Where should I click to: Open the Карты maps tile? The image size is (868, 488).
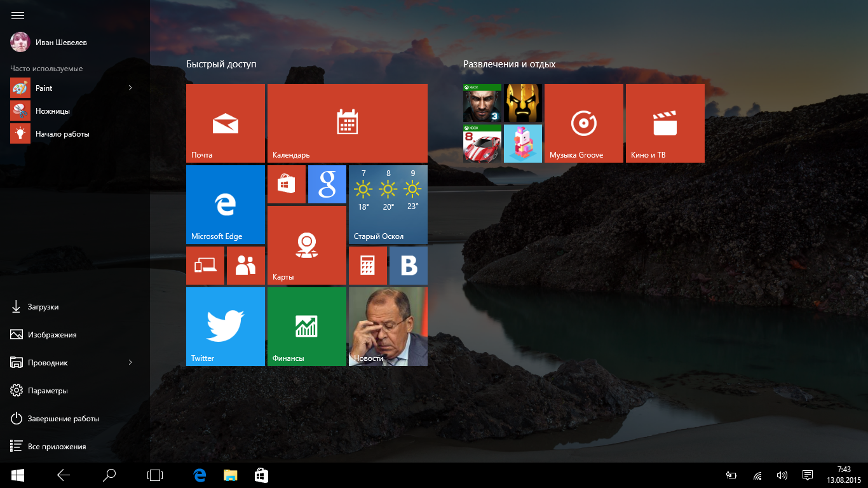coord(307,245)
